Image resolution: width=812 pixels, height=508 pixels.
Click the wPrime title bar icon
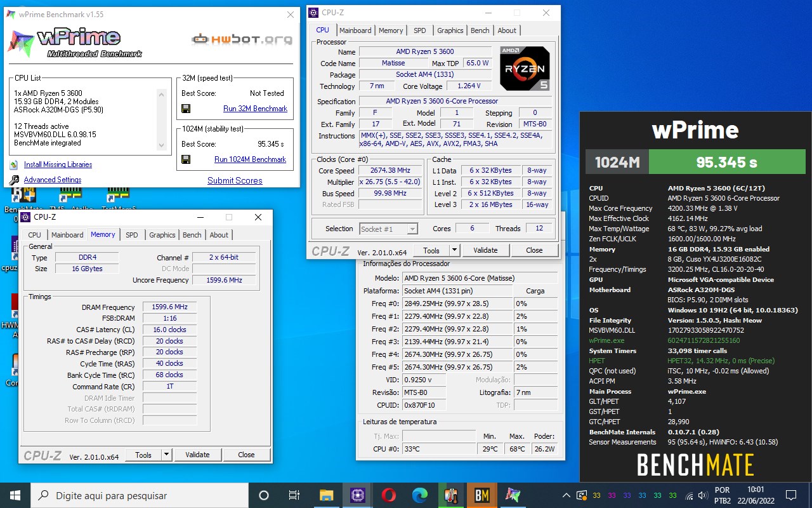click(x=11, y=15)
